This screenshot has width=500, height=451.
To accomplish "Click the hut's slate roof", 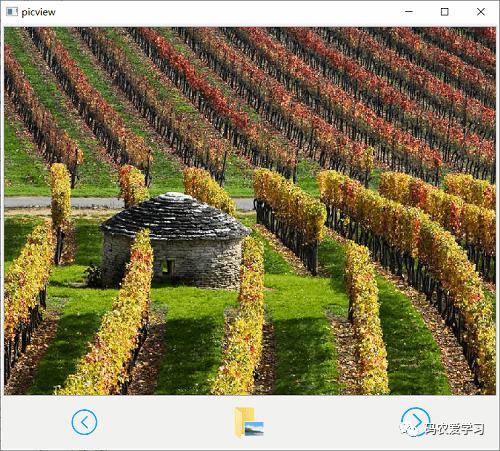I will coord(175,216).
